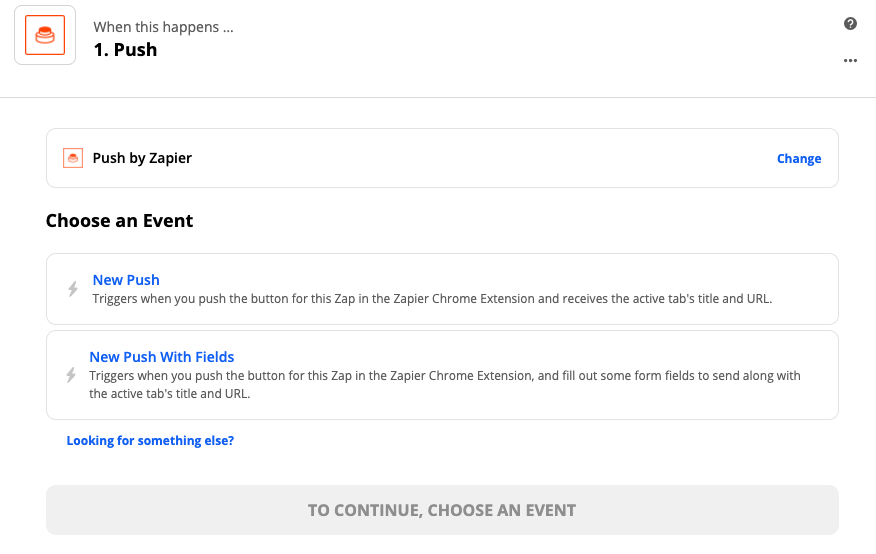Click the first line of the New Push With Fields description
Image resolution: width=876 pixels, height=554 pixels.
point(445,376)
